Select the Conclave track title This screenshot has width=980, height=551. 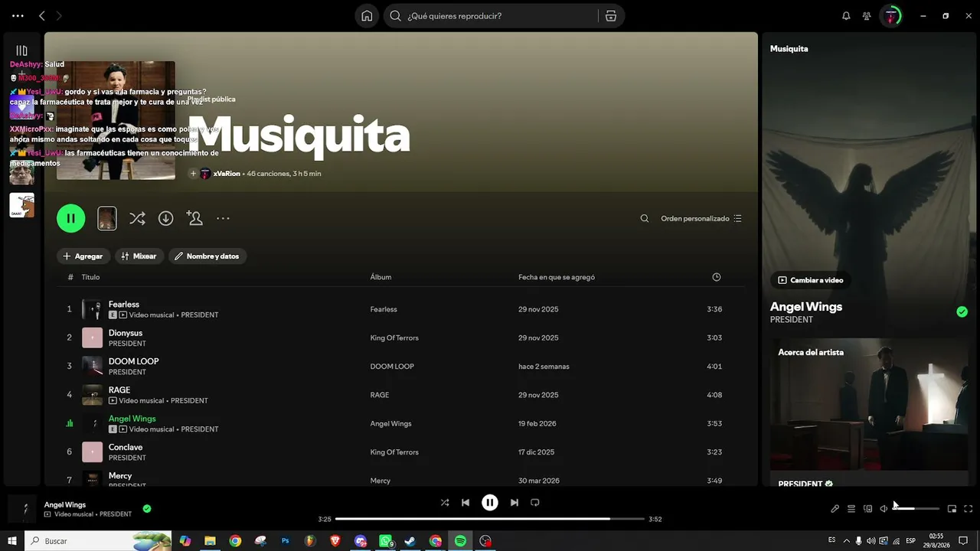pyautogui.click(x=126, y=447)
